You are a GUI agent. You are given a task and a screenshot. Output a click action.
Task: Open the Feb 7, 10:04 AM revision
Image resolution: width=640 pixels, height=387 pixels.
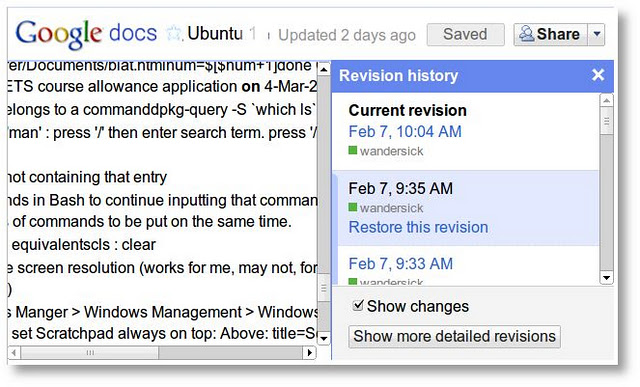coord(405,131)
